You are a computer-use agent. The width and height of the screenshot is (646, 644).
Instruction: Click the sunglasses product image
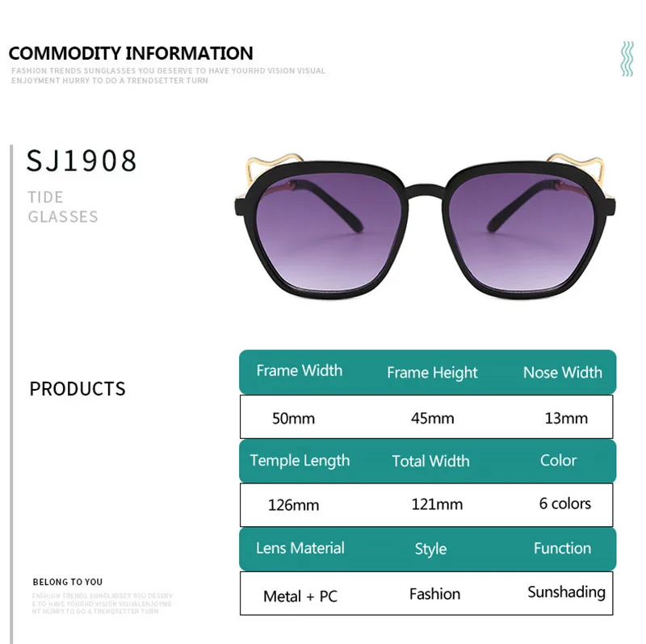click(x=425, y=226)
